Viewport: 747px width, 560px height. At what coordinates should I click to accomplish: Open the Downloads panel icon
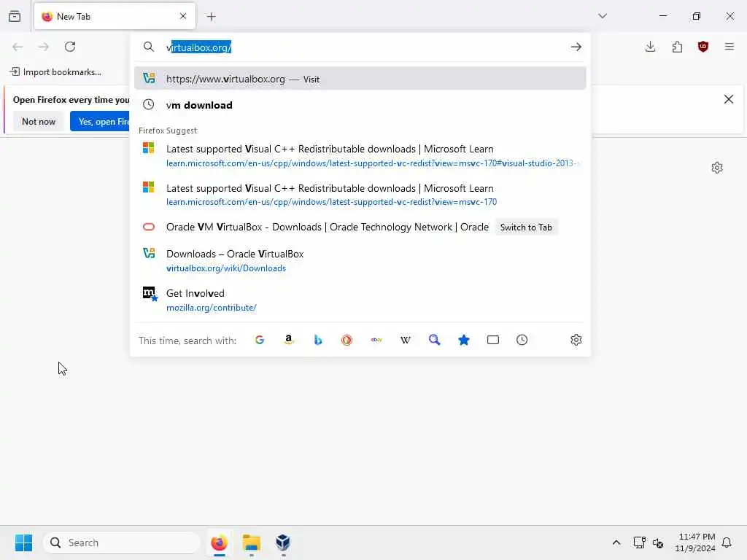pos(650,47)
